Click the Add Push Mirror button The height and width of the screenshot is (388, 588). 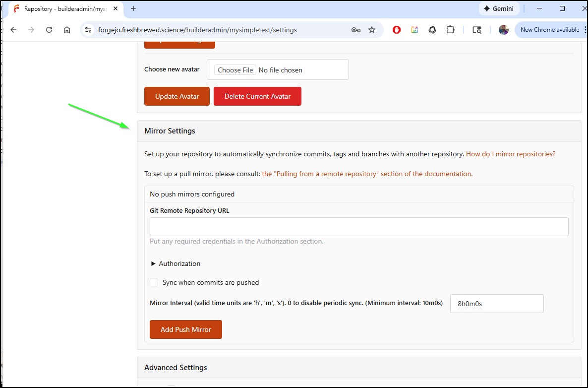tap(185, 329)
